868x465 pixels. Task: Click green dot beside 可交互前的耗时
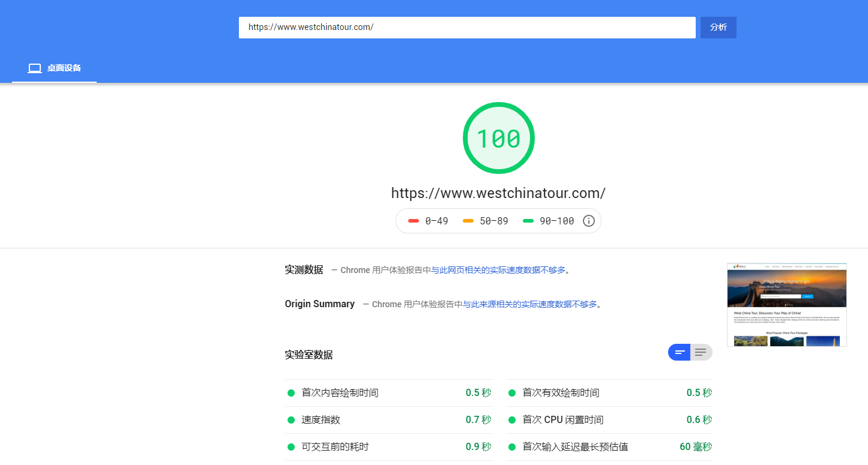(291, 447)
